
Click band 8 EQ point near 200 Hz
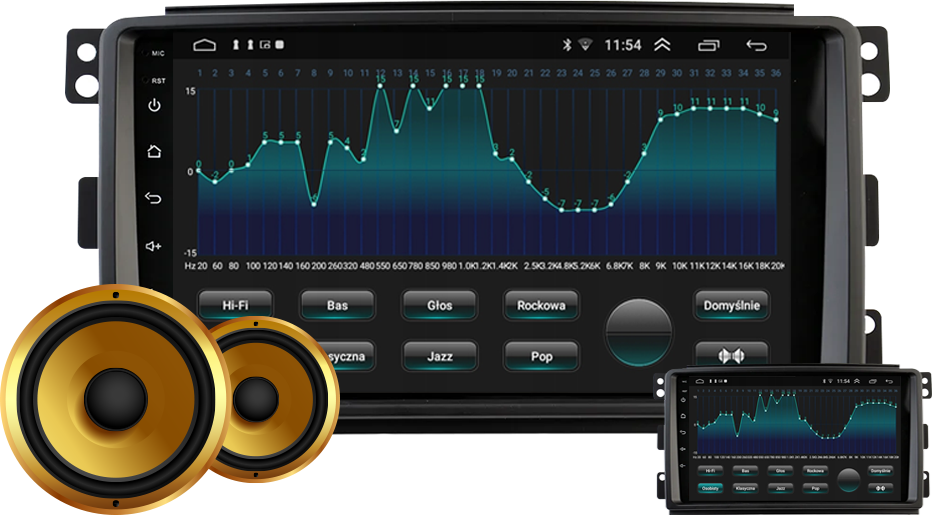pyautogui.click(x=314, y=205)
